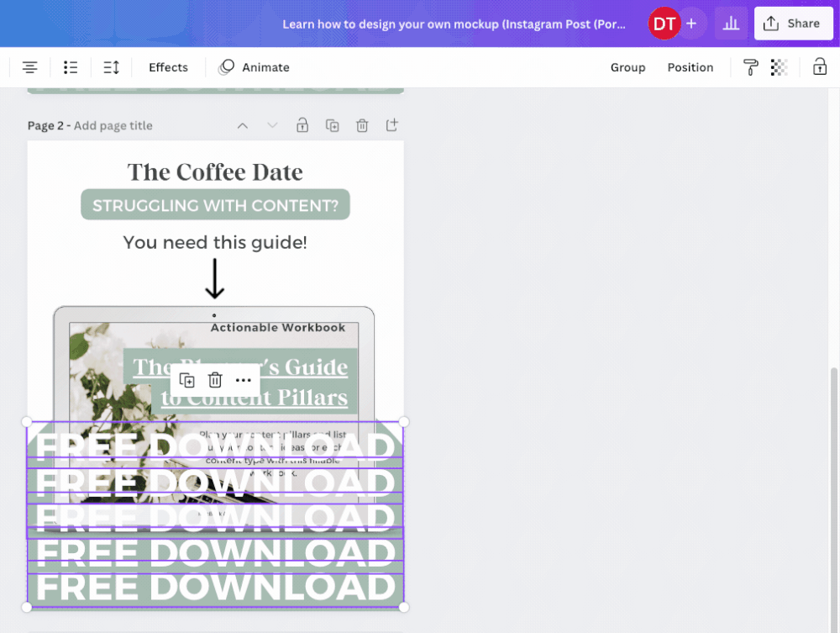Viewport: 840px width, 633px height.
Task: Click Add page title field
Action: [113, 125]
